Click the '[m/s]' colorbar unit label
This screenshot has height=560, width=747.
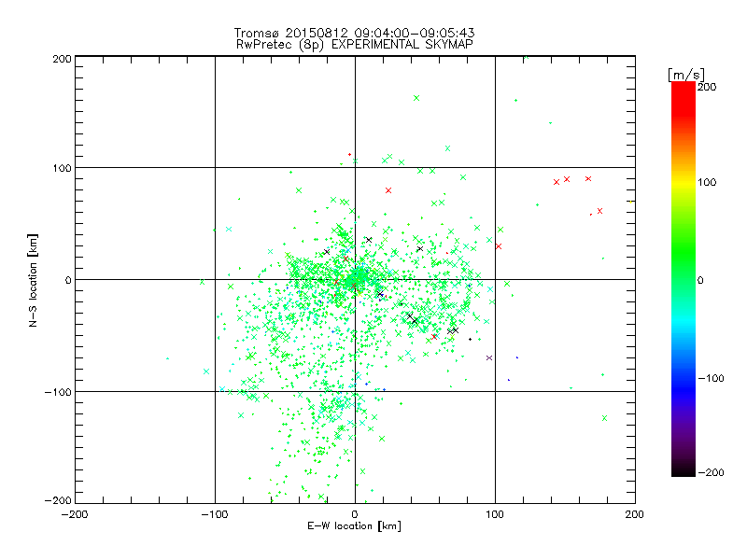(685, 75)
